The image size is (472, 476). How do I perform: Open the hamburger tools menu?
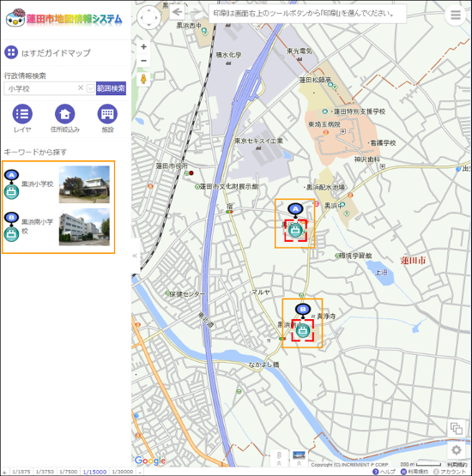click(x=456, y=15)
